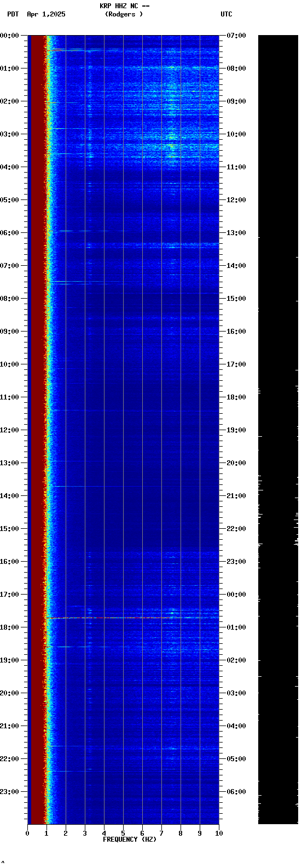Click the UTC '13:00' time tick label
This screenshot has width=302, height=868.
(x=236, y=233)
